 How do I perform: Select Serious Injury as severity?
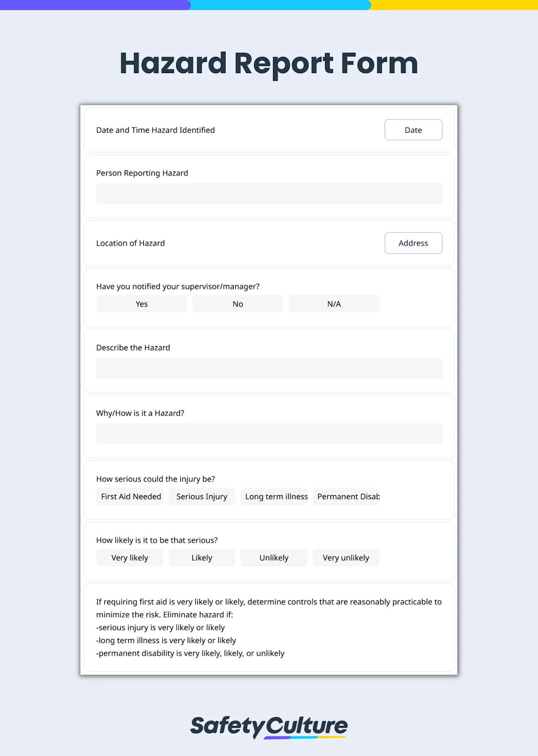click(202, 496)
